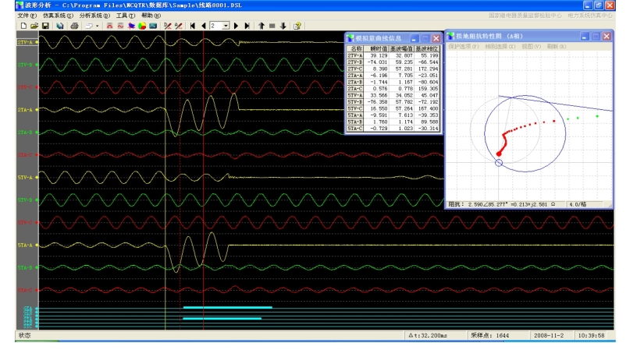The image size is (644, 350).
Task: Click the help question mark toolbar icon
Action: coord(297,26)
